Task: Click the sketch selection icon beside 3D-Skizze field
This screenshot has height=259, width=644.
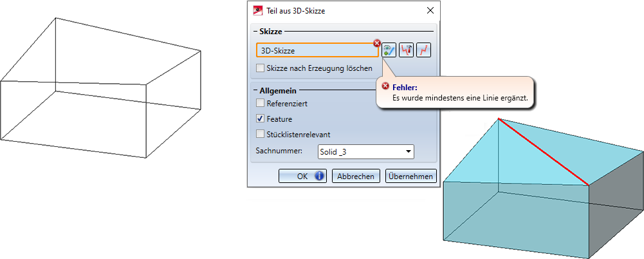Action: pos(389,50)
